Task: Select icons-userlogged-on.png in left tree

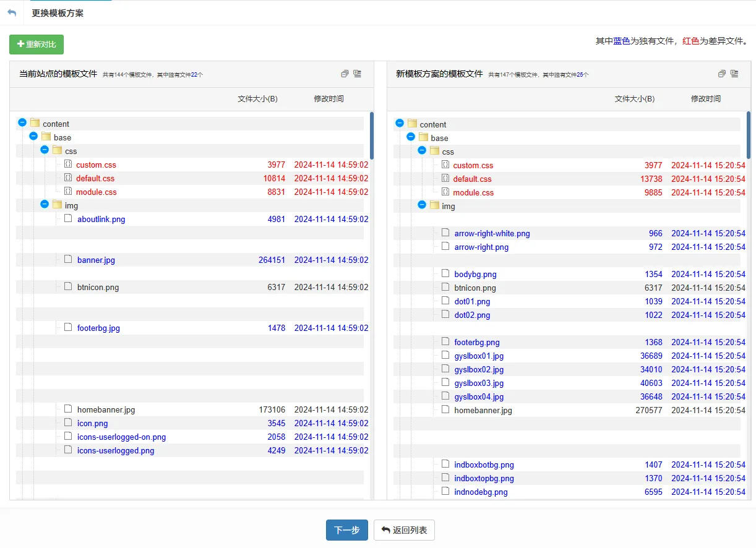Action: coord(121,437)
